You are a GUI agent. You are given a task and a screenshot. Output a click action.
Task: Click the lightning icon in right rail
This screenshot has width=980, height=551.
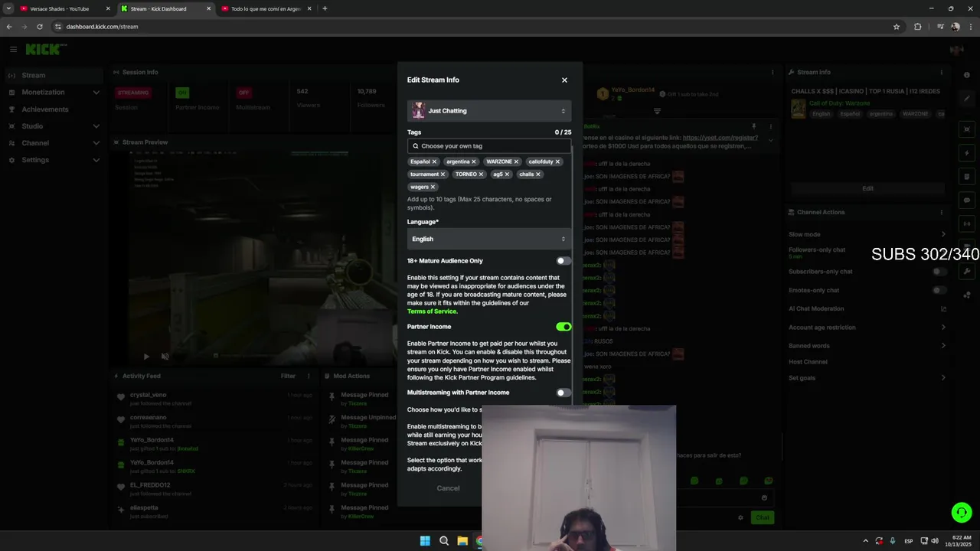coord(967,153)
